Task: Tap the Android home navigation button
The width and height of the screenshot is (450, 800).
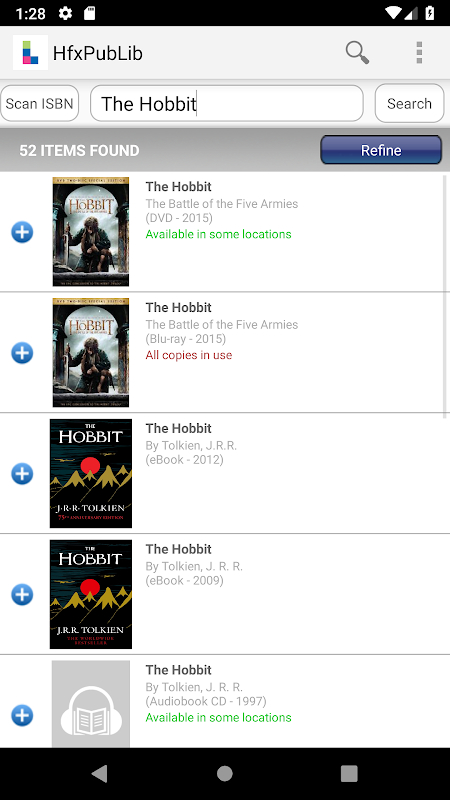Action: (x=225, y=773)
